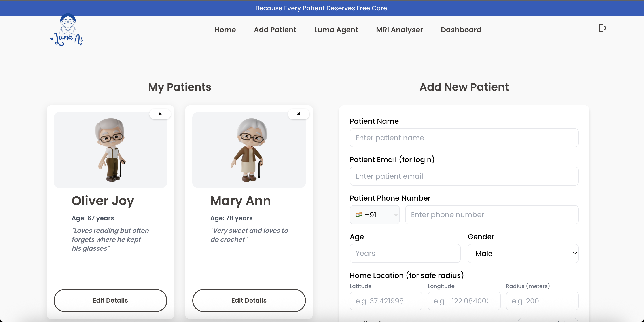Click the patient email input box

point(464,176)
